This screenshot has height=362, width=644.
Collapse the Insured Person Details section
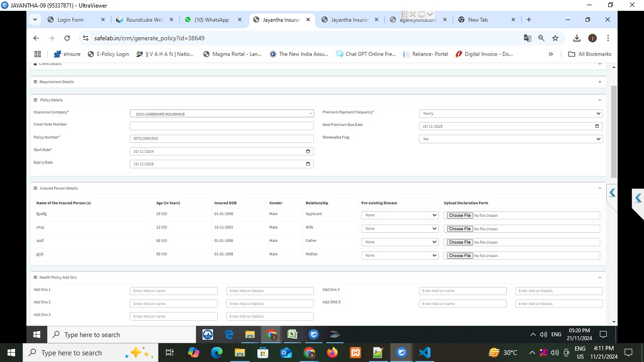600,188
